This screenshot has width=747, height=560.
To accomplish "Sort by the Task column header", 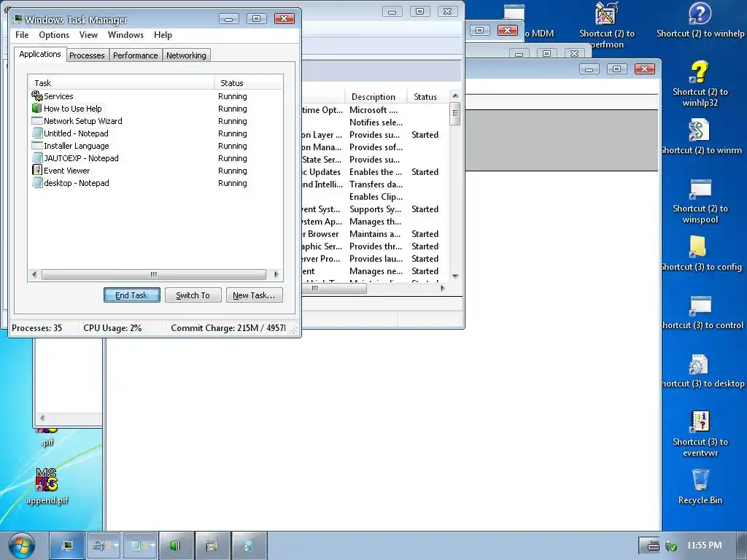I will click(122, 83).
